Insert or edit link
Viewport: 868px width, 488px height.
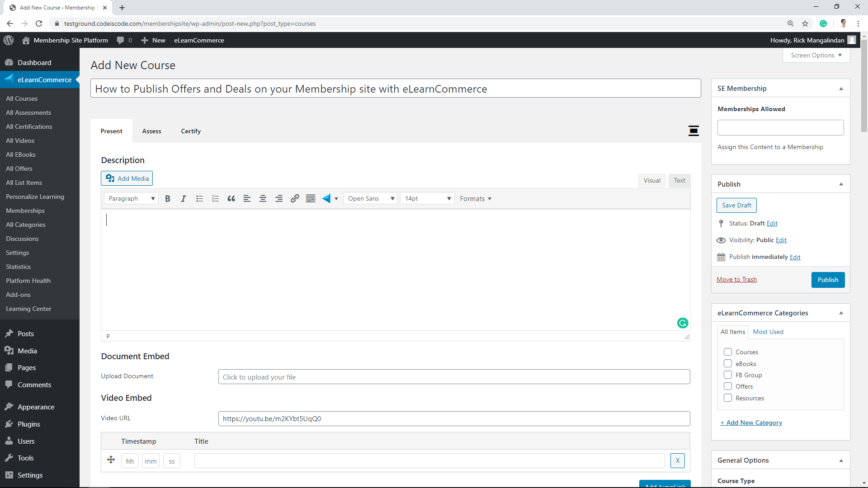(295, 199)
